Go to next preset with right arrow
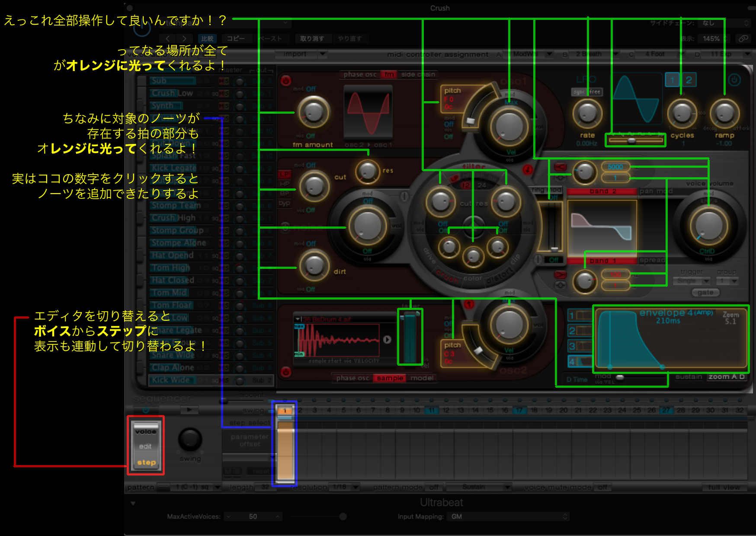The width and height of the screenshot is (756, 536). (x=184, y=38)
